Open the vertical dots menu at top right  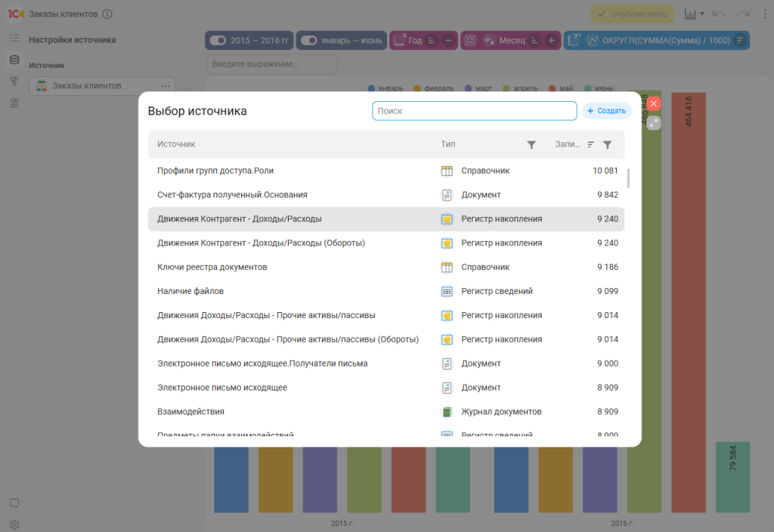tap(766, 14)
